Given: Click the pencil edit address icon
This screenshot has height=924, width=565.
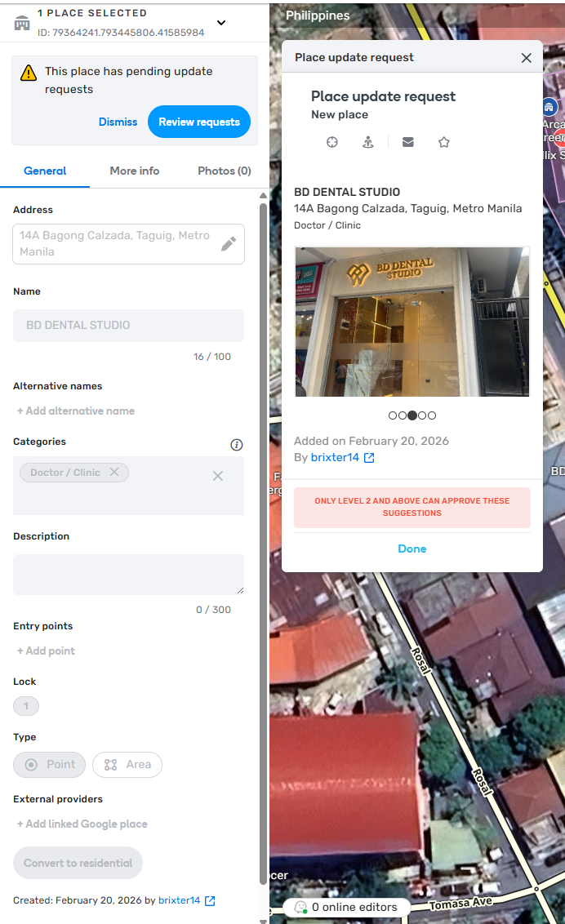Looking at the screenshot, I should pos(229,243).
